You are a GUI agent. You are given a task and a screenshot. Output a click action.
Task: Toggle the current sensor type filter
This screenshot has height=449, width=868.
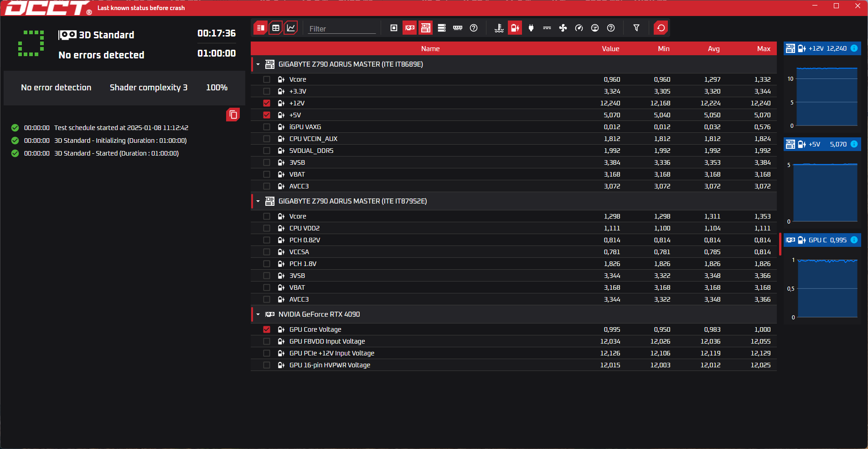tap(547, 28)
